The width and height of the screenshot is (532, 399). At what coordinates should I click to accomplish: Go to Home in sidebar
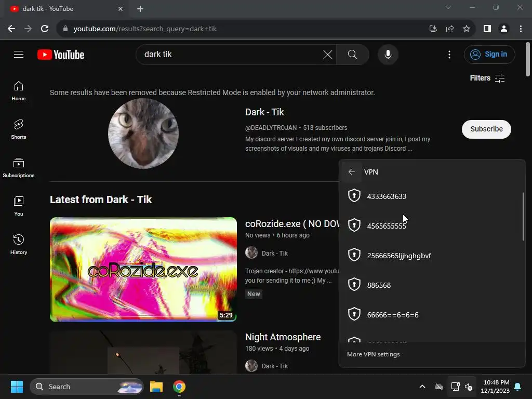pyautogui.click(x=19, y=91)
